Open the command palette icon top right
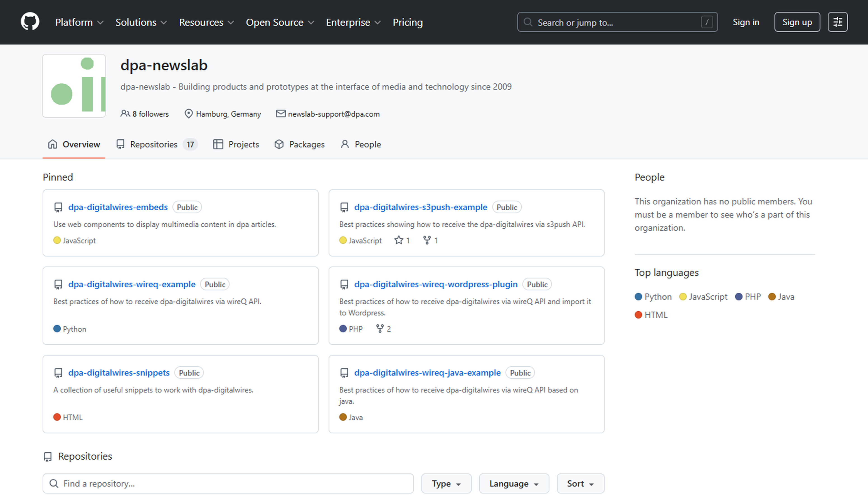 pyautogui.click(x=838, y=22)
